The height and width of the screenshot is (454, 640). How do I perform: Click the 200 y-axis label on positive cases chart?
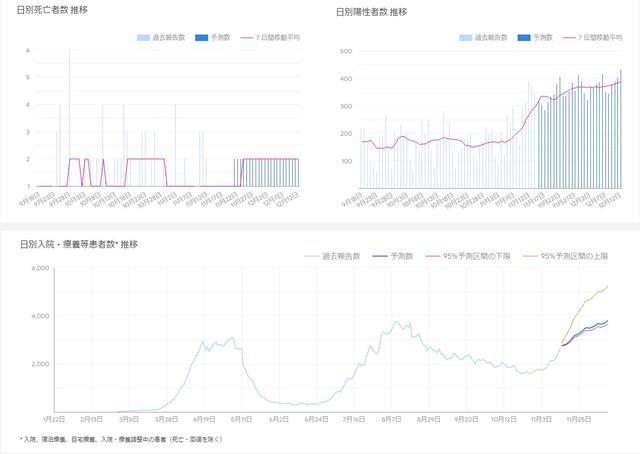[346, 134]
